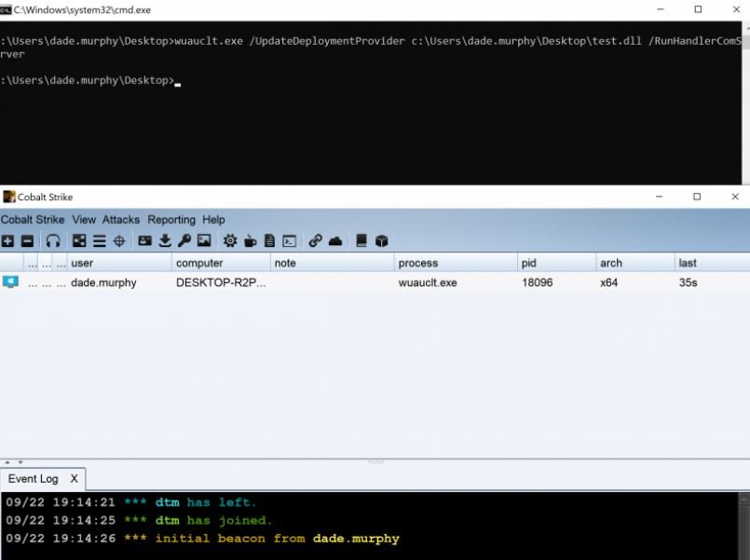Click the wuauclt.exe command line in cmd window

(x=371, y=48)
